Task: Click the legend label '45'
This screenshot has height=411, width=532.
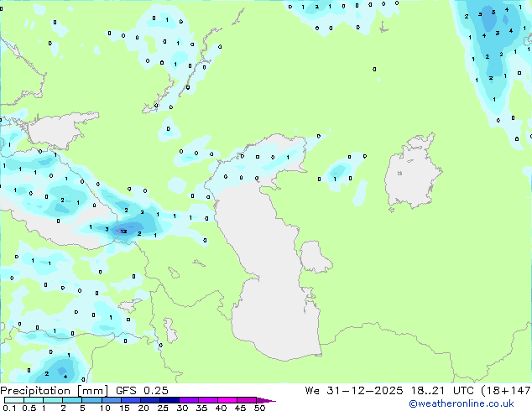Action: pos(240,408)
